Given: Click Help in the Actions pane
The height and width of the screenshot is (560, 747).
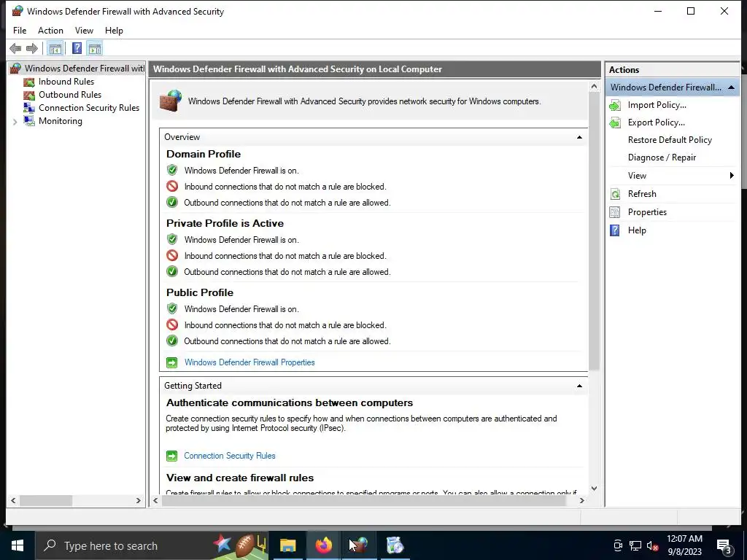Looking at the screenshot, I should coord(637,230).
